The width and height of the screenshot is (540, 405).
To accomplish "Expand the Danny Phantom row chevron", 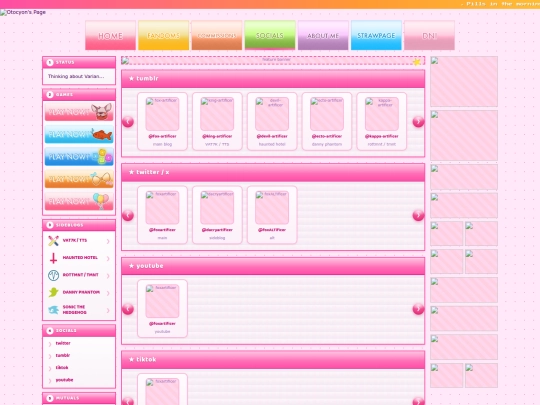I will (x=108, y=293).
